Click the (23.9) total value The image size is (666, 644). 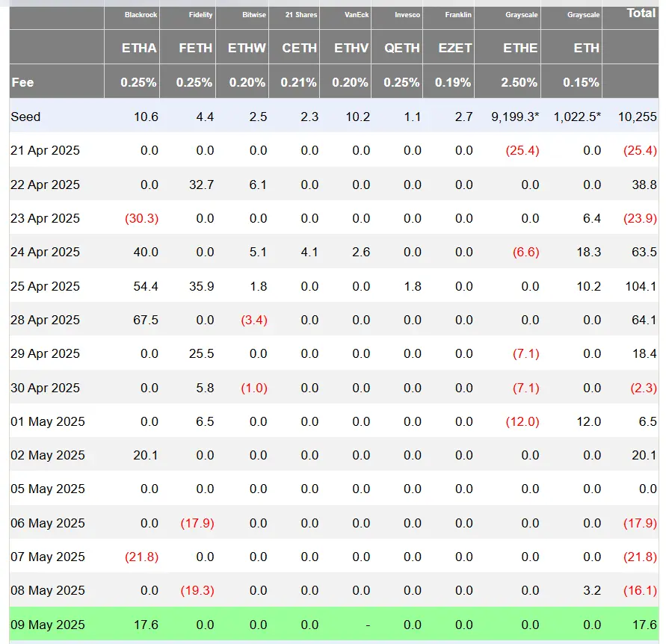tap(640, 218)
